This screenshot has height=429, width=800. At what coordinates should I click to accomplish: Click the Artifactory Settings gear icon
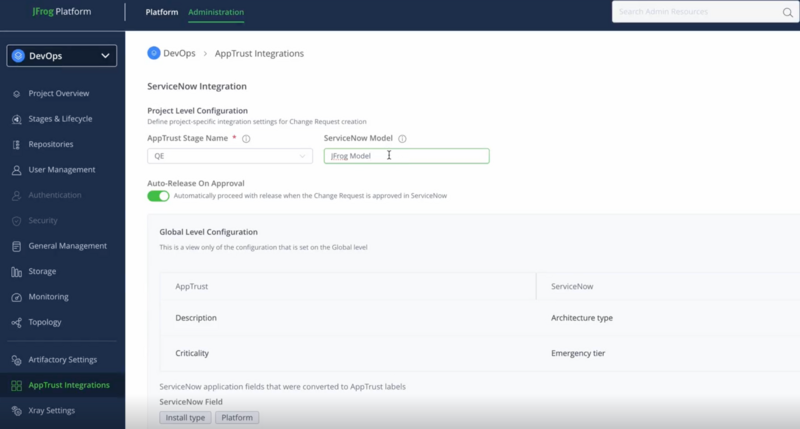click(x=16, y=360)
